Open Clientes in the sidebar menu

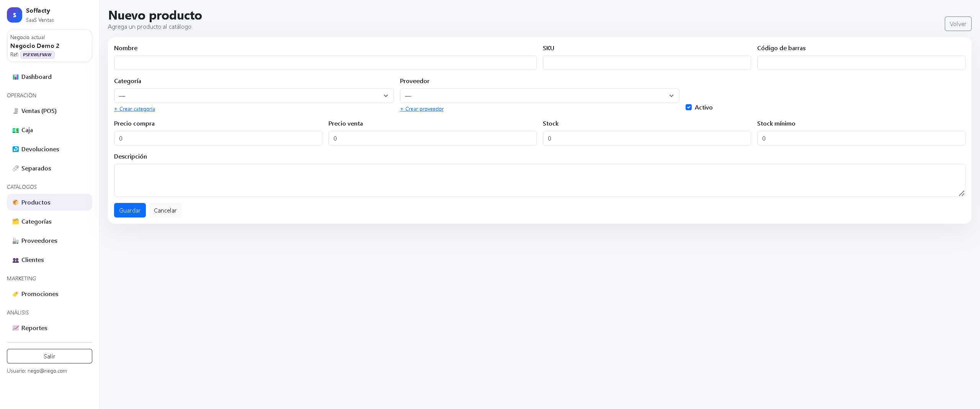(x=33, y=260)
